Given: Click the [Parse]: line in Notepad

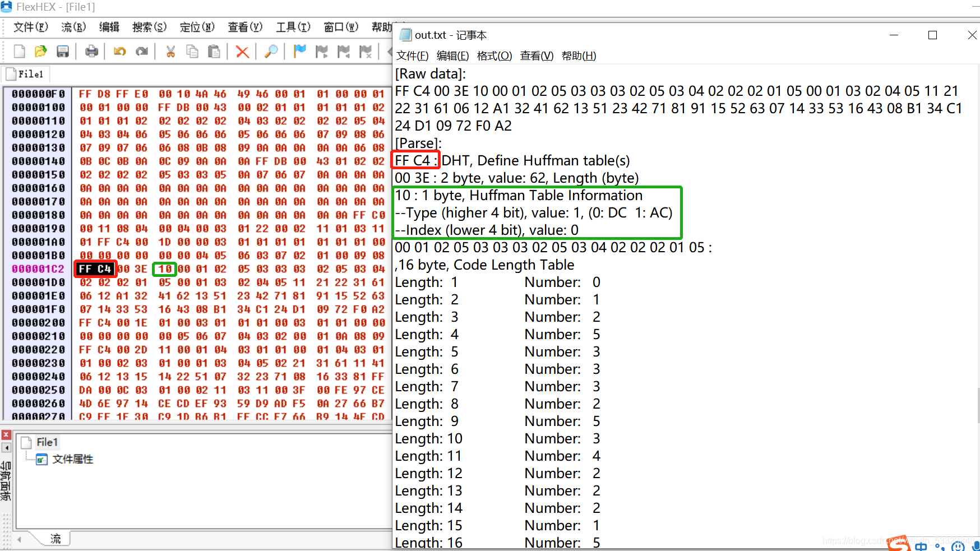Looking at the screenshot, I should (418, 143).
